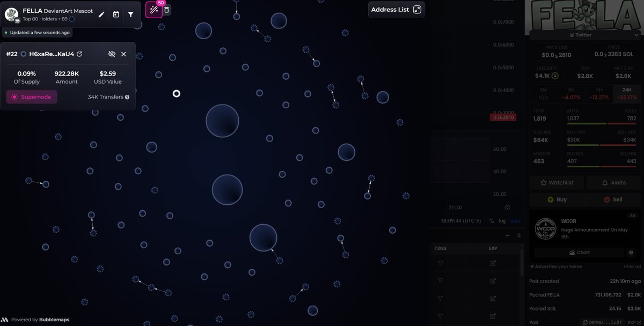
Task: Open the calendar date picker icon
Action: tap(116, 14)
